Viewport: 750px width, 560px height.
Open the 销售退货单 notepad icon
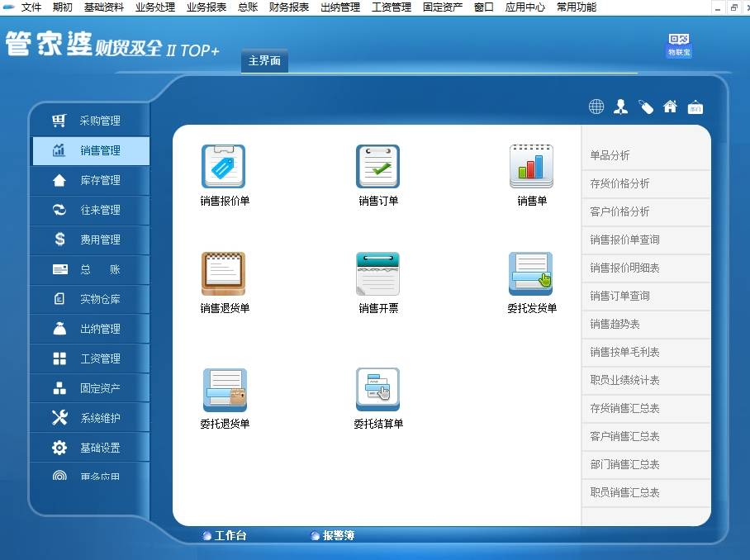(x=223, y=273)
